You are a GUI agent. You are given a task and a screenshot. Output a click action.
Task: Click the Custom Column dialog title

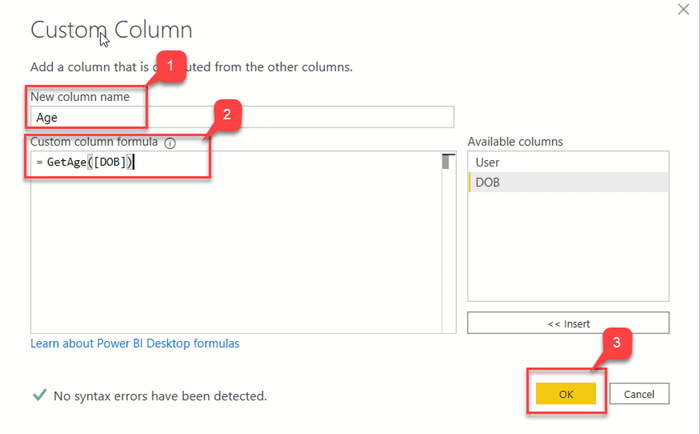[111, 30]
